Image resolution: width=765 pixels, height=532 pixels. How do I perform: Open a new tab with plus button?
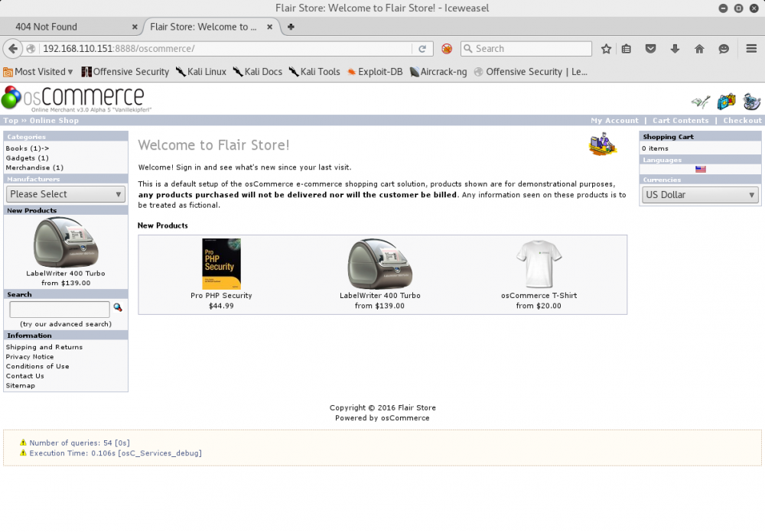click(291, 27)
